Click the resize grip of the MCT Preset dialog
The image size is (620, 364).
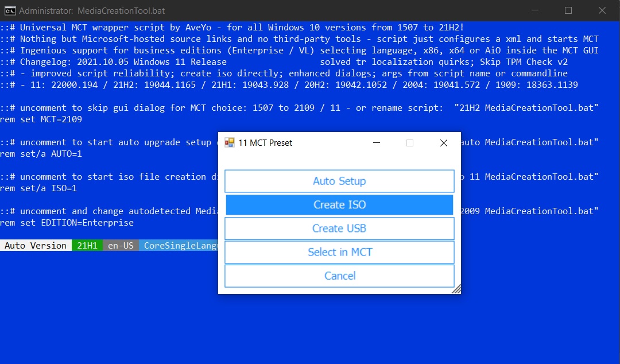[456, 289]
